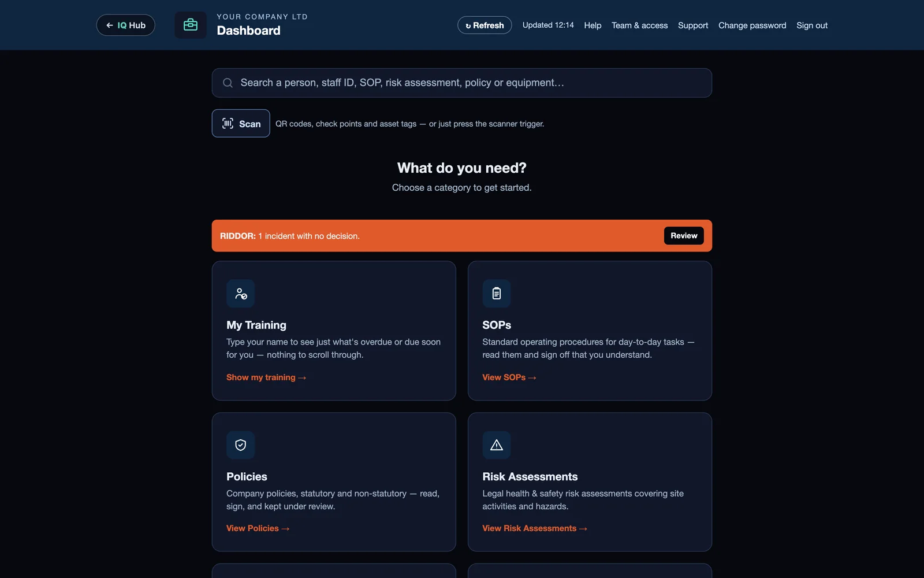The image size is (924, 578).
Task: Open Show my training link
Action: pyautogui.click(x=266, y=377)
